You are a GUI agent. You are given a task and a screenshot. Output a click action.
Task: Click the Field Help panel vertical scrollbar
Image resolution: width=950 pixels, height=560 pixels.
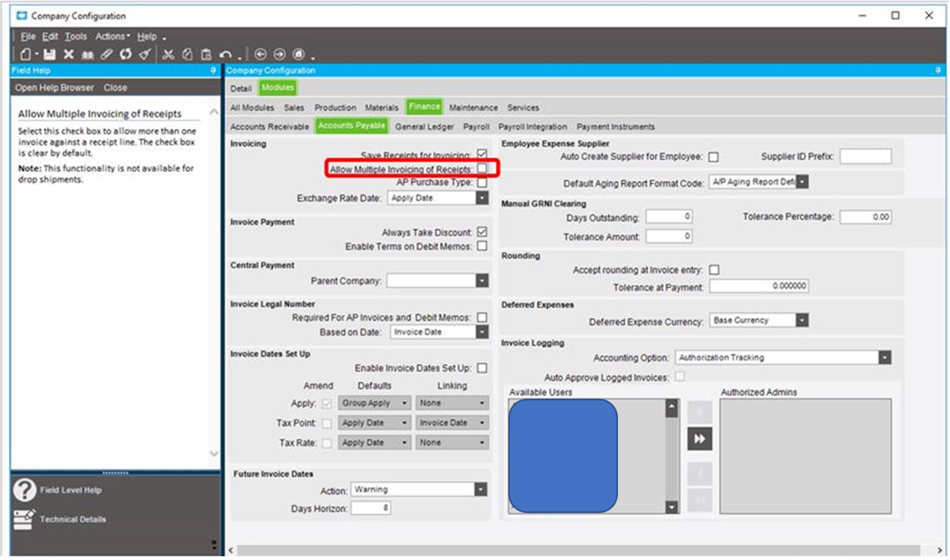pos(214,280)
